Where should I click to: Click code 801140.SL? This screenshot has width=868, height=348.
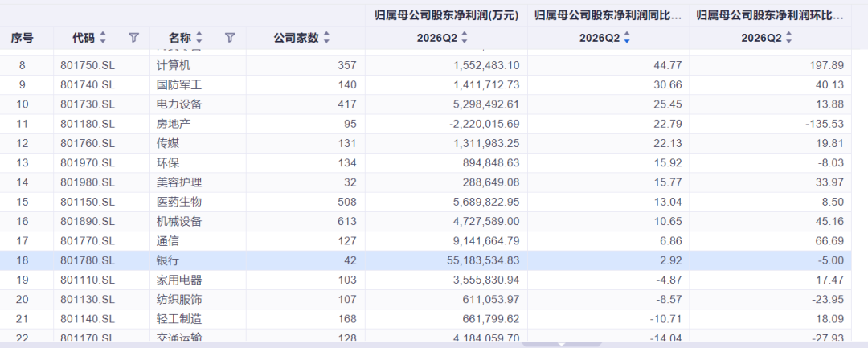click(88, 319)
